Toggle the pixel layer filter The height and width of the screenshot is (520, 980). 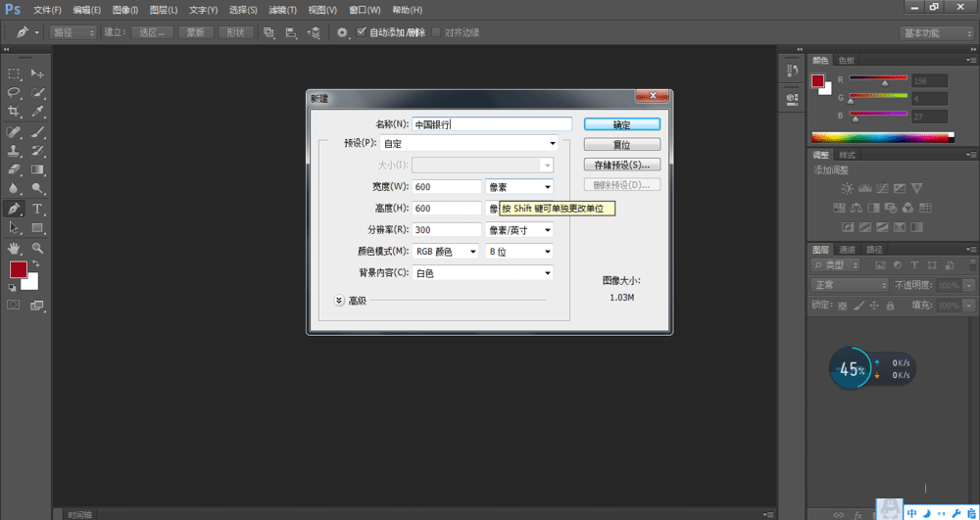pos(881,264)
